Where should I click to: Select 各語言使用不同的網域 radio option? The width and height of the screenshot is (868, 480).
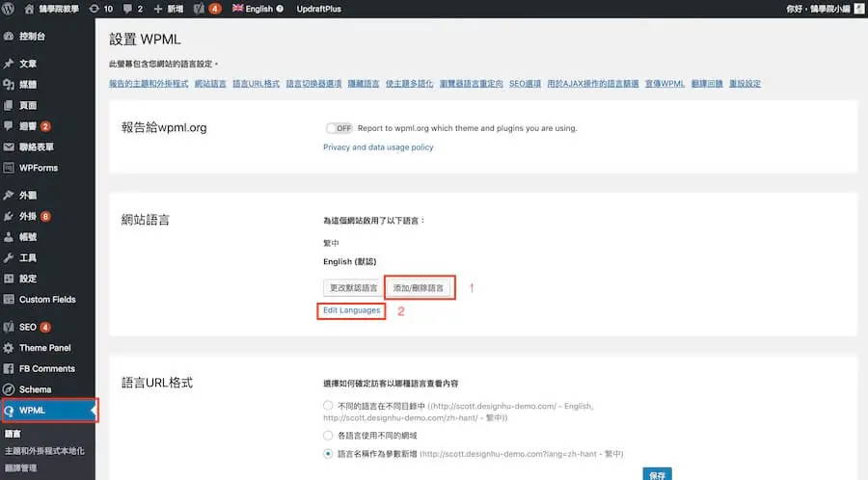click(328, 436)
